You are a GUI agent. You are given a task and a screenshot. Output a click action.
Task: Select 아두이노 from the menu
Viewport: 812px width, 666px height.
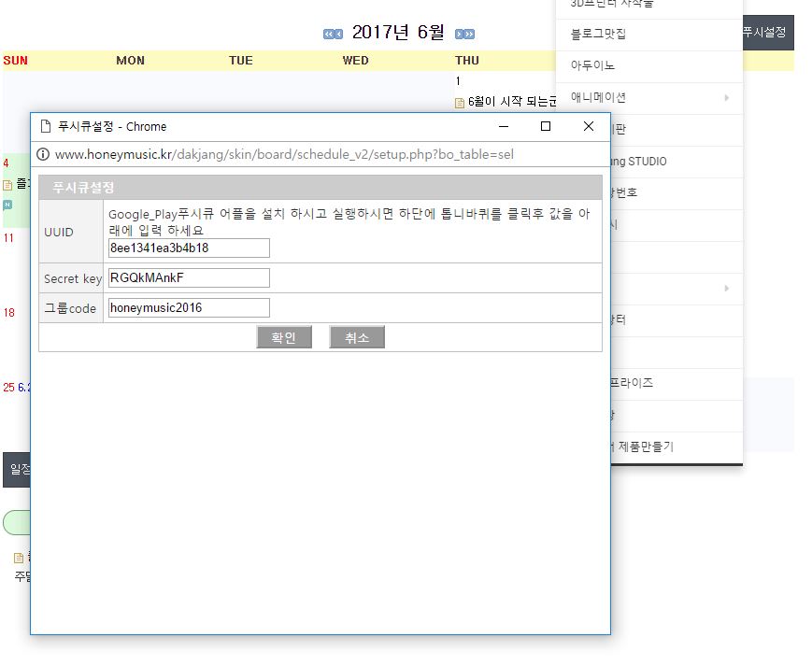589,64
